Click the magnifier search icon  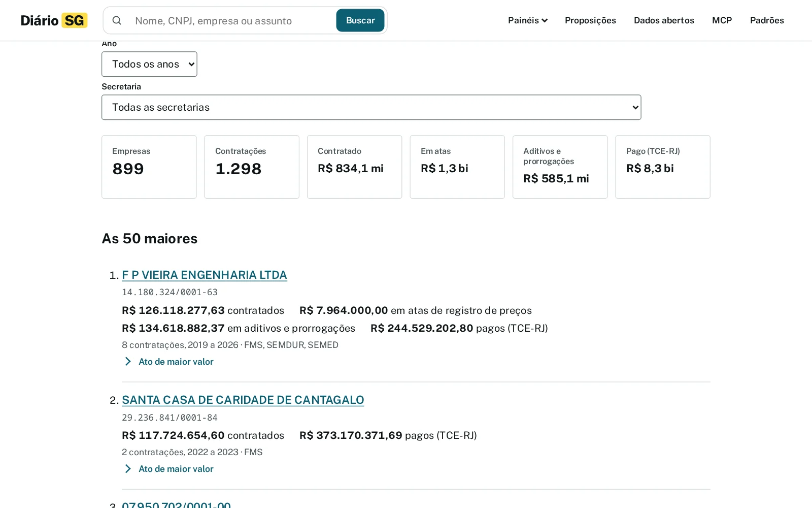click(x=117, y=20)
